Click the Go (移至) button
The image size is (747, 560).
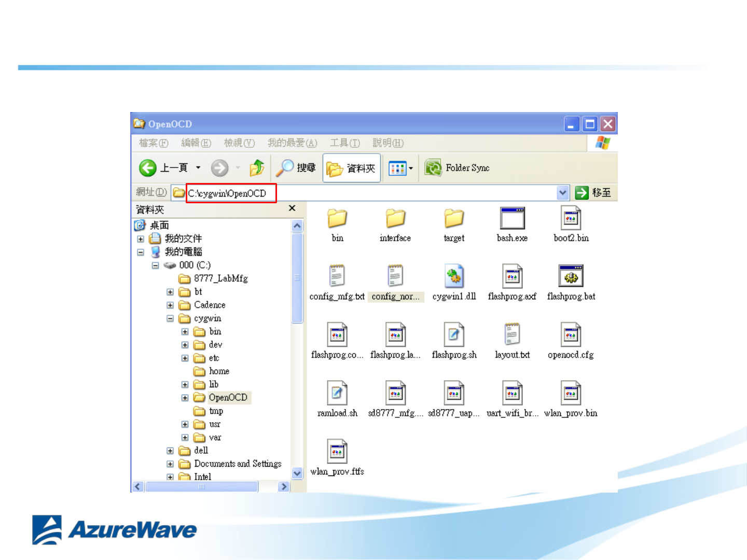593,193
